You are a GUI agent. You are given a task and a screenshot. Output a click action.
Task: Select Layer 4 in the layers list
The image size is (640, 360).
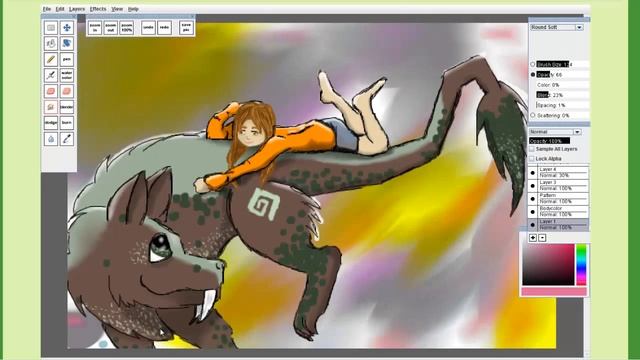coord(563,172)
